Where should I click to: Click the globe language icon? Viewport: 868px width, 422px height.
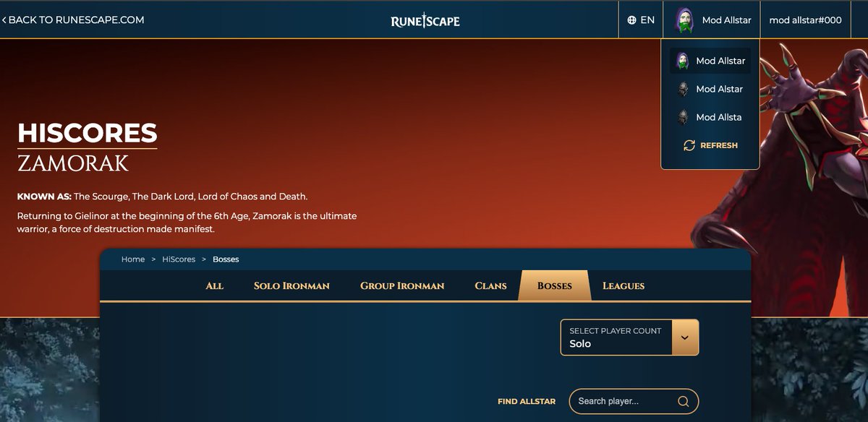coord(631,20)
